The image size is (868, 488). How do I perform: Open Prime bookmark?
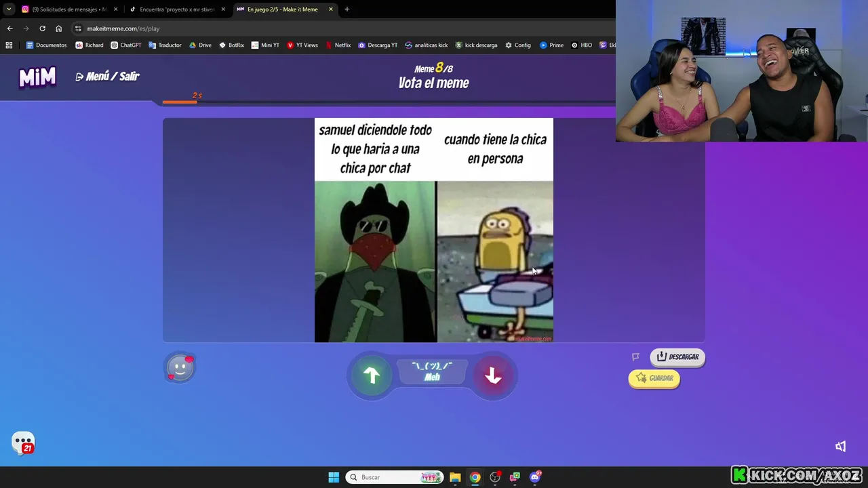click(552, 45)
